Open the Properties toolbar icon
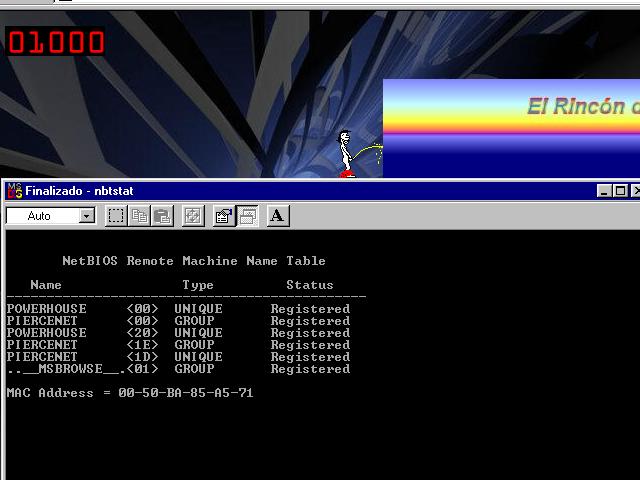This screenshot has width=640, height=480. [x=224, y=216]
